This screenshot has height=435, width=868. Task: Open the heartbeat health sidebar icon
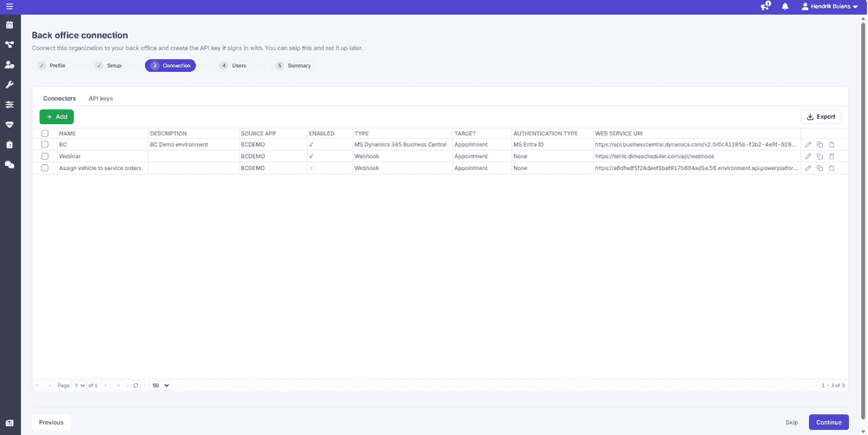point(10,124)
